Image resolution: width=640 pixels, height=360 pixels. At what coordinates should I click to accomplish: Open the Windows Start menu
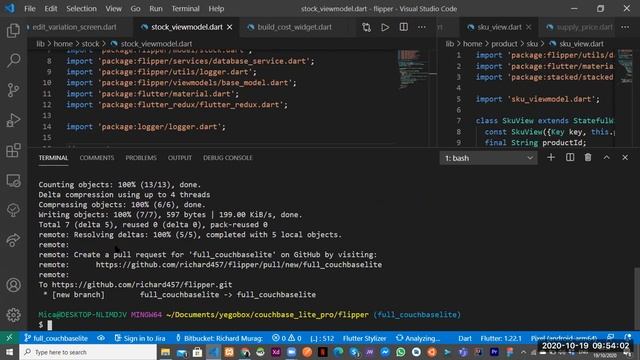[9, 352]
